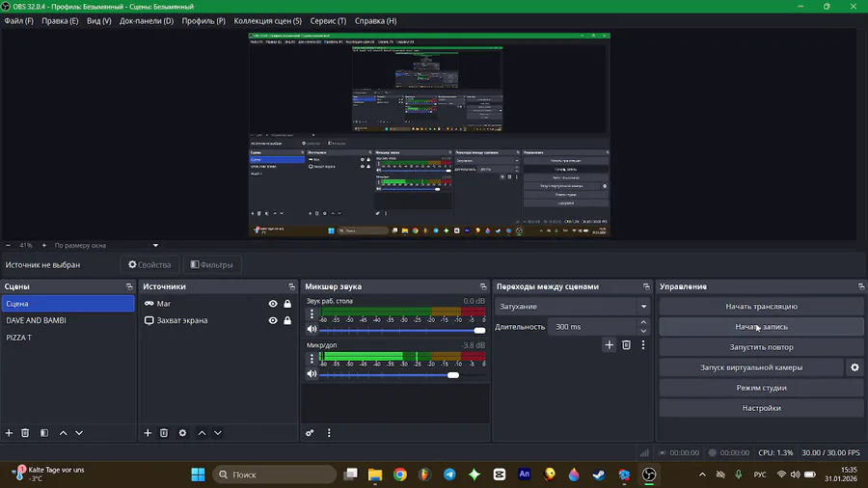Enable Режим студии button
The width and height of the screenshot is (868, 488).
[761, 388]
